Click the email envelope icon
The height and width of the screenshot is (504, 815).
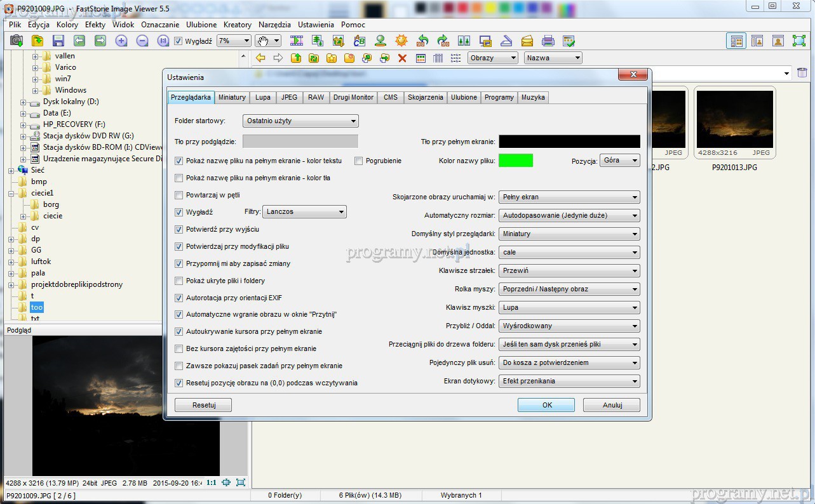point(527,41)
